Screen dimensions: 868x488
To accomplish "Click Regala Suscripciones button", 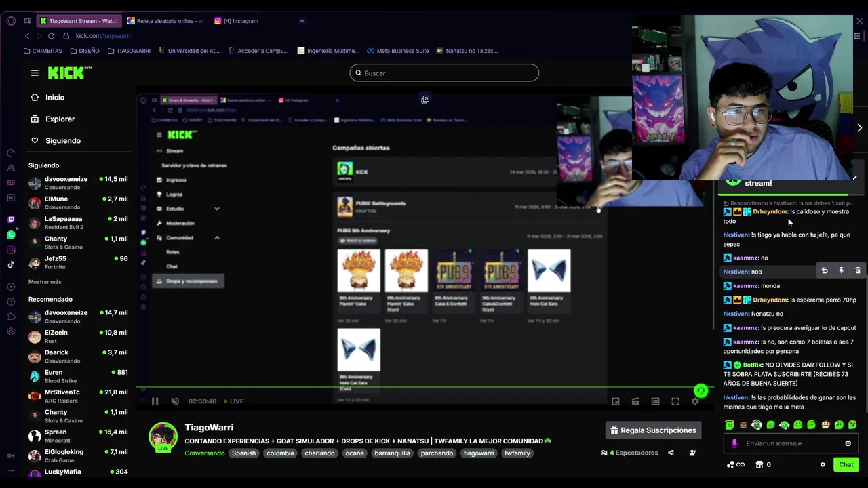I will (654, 430).
